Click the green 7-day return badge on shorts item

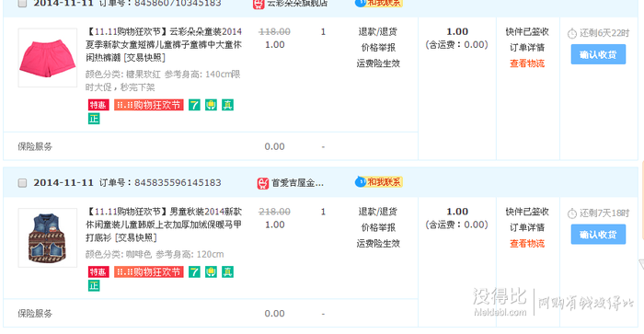point(194,105)
